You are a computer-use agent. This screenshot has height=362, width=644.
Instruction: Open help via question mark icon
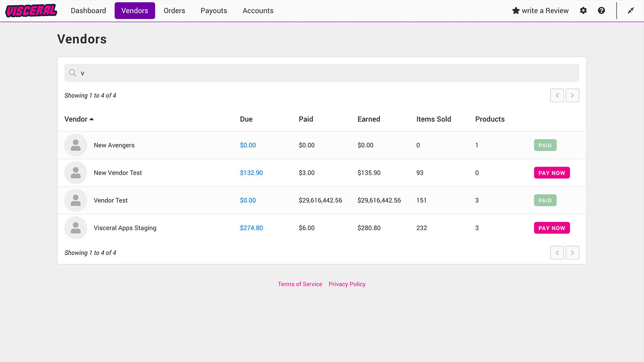pyautogui.click(x=601, y=11)
